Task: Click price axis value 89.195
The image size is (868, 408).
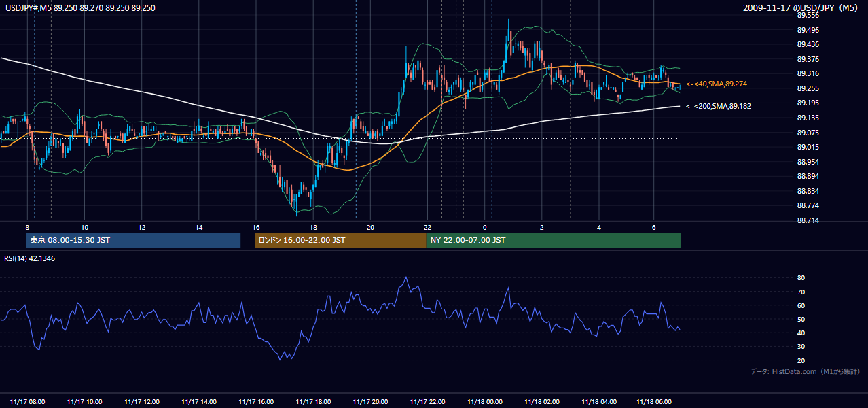Action: [x=807, y=103]
